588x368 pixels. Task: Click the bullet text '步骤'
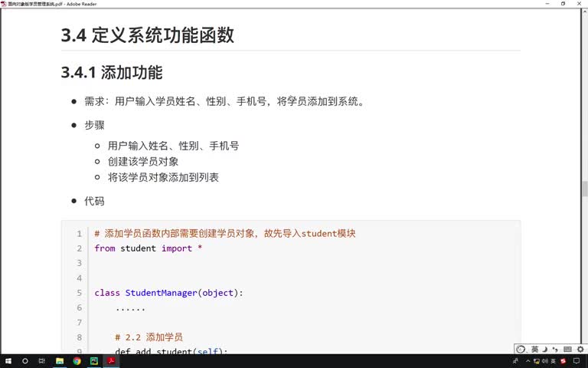pyautogui.click(x=94, y=125)
